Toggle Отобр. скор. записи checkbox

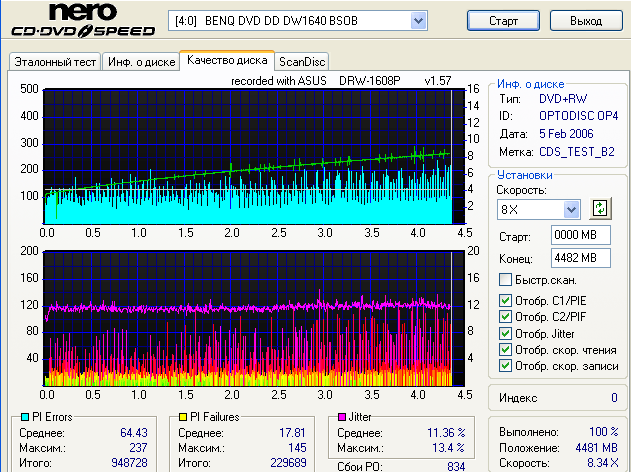[x=505, y=366]
